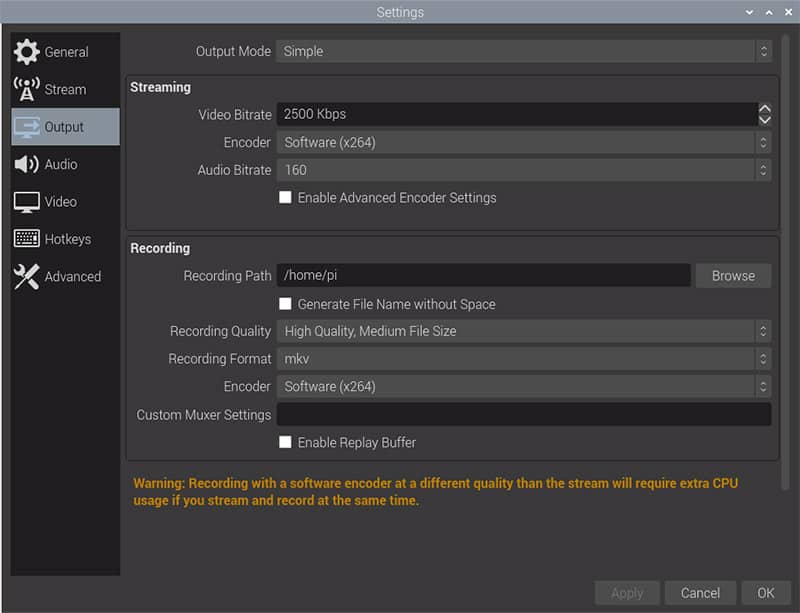Expand the Streaming Encoder dropdown
The height and width of the screenshot is (613, 800).
(523, 142)
